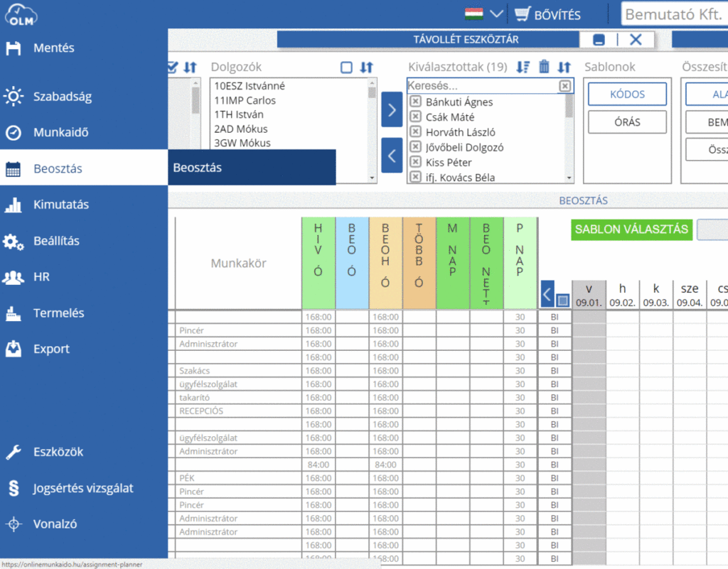Choose the KÓDOS template
This screenshot has width=728, height=569.
point(627,94)
